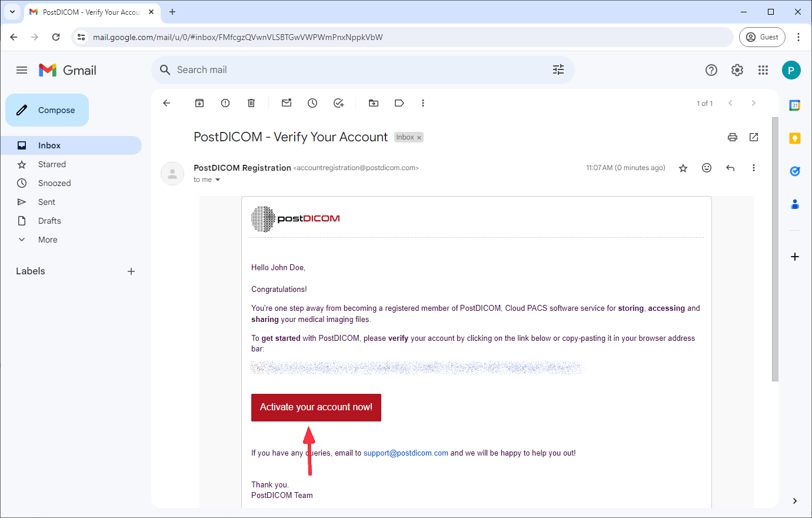Open Gmail settings
Image resolution: width=812 pixels, height=518 pixels.
coord(737,69)
